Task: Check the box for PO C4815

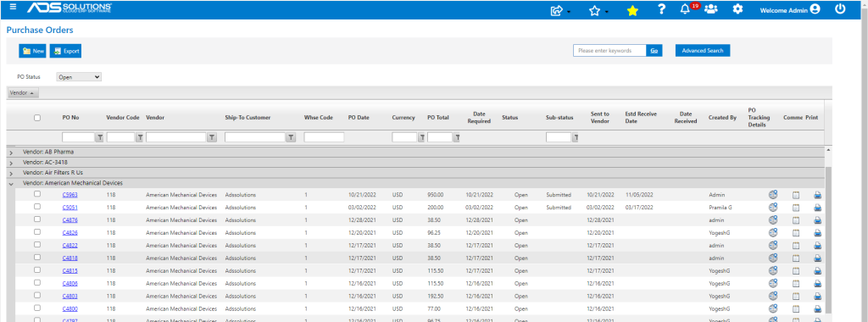Action: coord(37,270)
